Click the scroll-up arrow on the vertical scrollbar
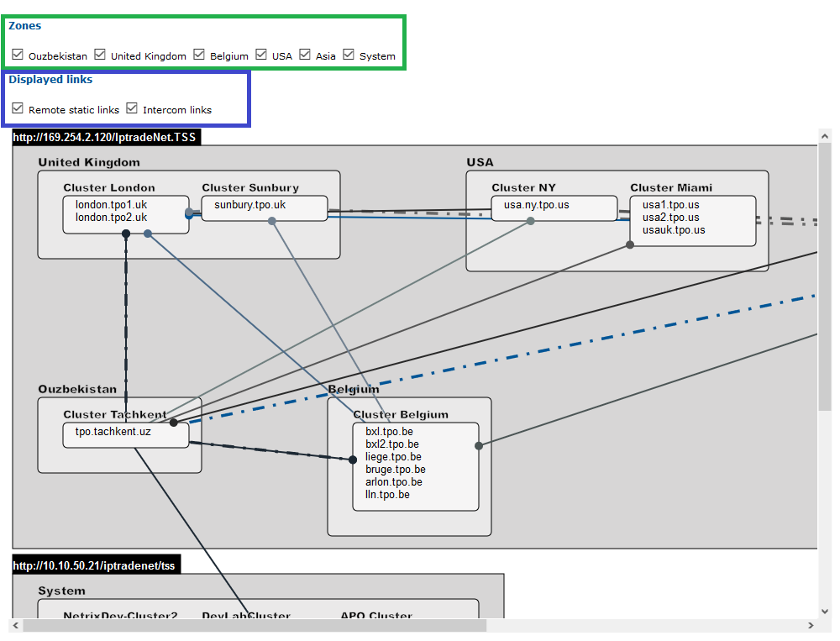 (x=825, y=134)
